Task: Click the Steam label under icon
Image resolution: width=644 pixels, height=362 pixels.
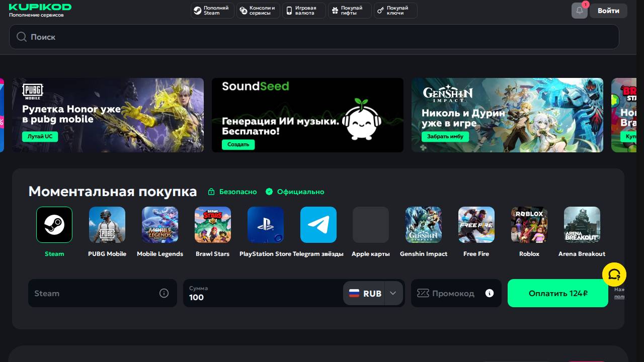Action: tap(54, 254)
